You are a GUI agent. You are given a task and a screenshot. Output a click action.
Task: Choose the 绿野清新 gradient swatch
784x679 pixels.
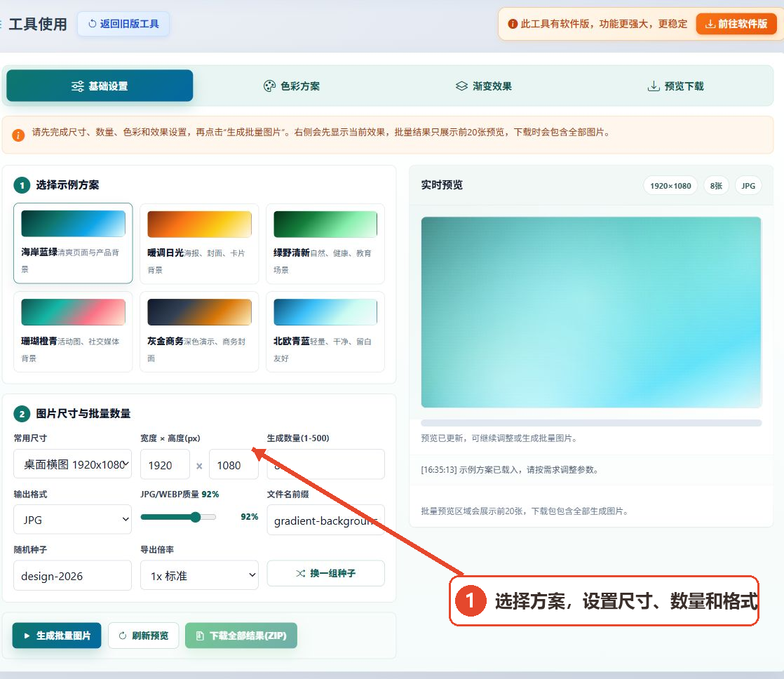(325, 224)
